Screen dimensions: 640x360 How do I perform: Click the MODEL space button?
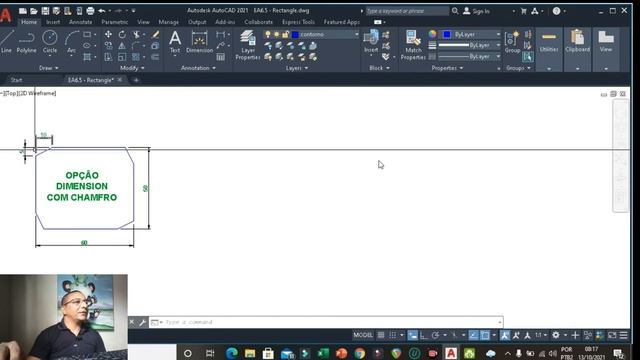[x=363, y=335]
